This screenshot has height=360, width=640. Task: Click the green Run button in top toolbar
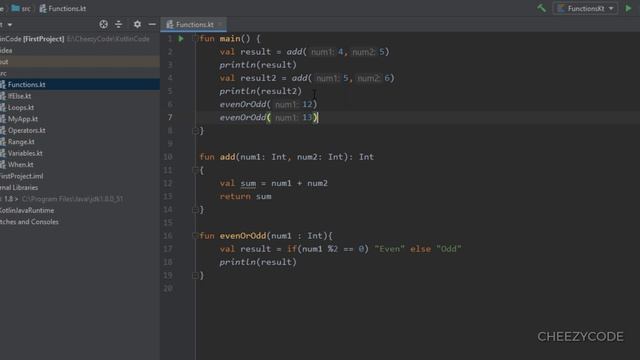[x=628, y=8]
